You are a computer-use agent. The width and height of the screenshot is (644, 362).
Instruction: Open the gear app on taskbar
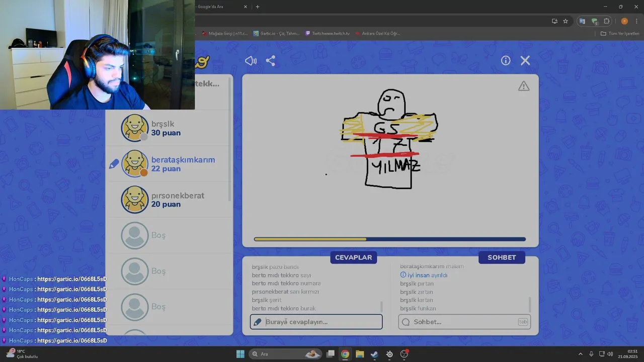[x=389, y=354]
